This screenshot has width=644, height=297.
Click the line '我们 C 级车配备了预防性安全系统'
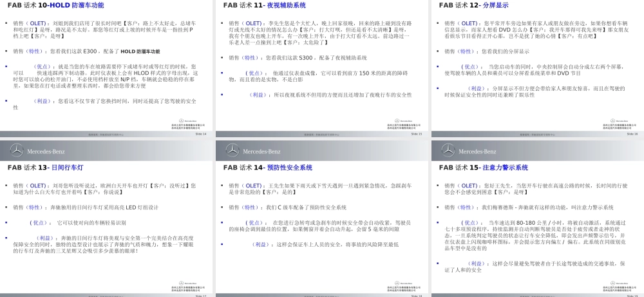[x=306, y=207]
